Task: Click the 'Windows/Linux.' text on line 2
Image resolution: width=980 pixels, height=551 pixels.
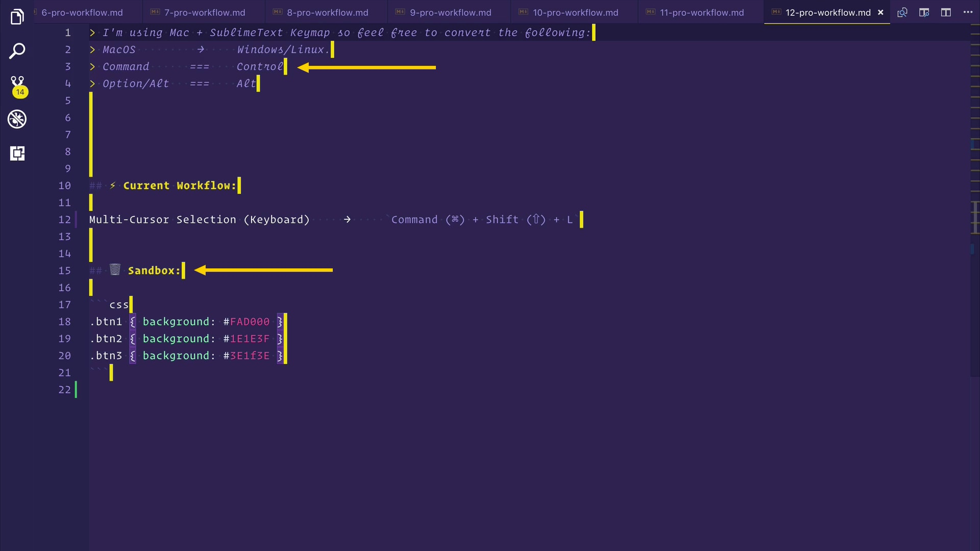Action: click(x=283, y=49)
